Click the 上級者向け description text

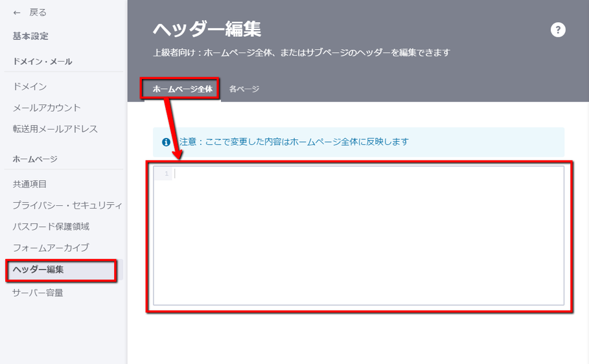(x=301, y=52)
